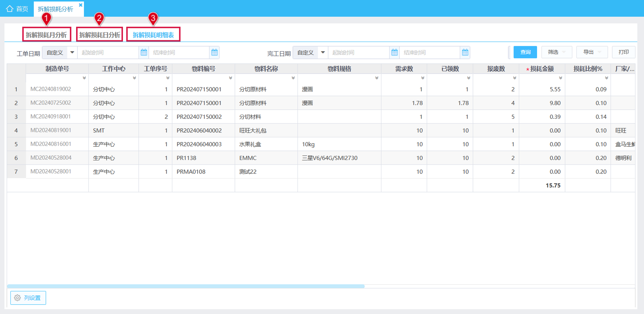Open 工单日期 自定义 range dropdown
The image size is (644, 314).
[60, 52]
